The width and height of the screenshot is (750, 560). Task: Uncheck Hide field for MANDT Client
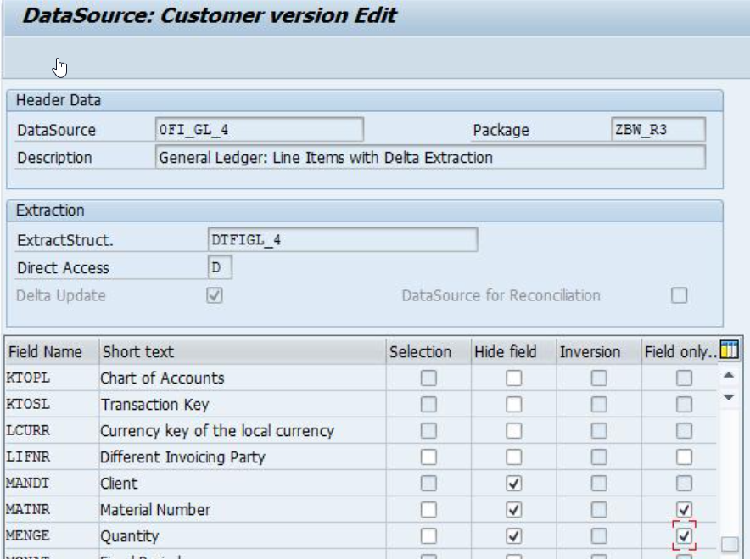tap(513, 484)
